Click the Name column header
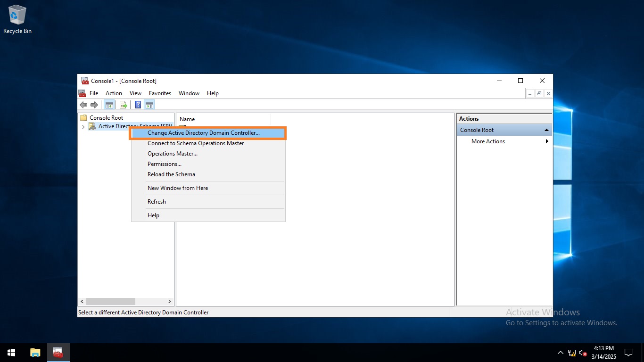The image size is (644, 362). click(223, 119)
